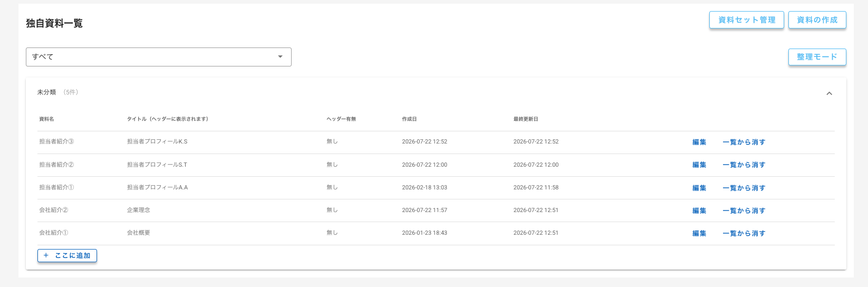Screen dimensions: 868x287
Task: Edit the 会社紹介② row
Action: (699, 211)
